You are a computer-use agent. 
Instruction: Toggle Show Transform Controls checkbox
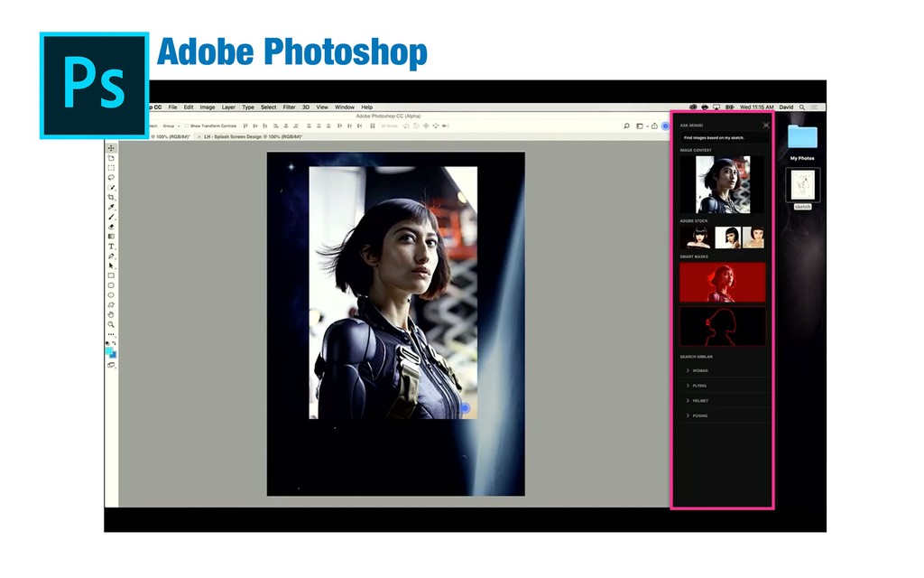point(187,126)
